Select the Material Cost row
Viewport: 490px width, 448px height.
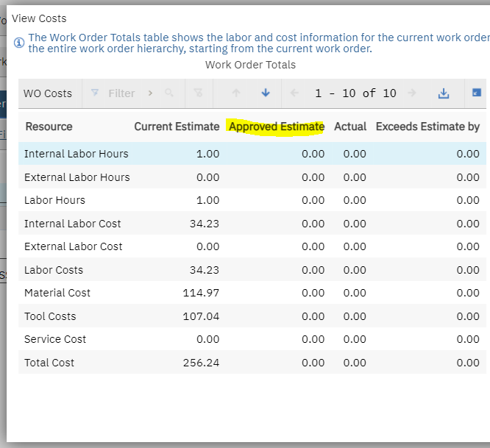point(252,293)
